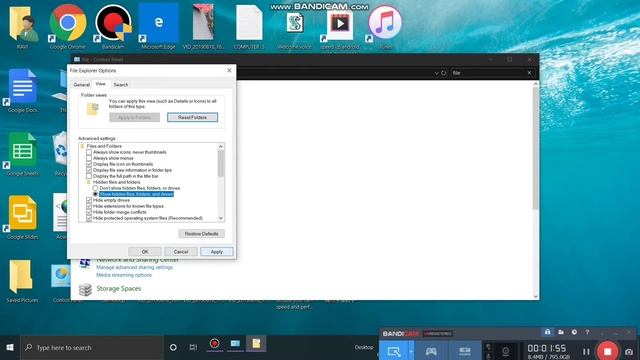Pause the Bandicam recording

(586, 351)
